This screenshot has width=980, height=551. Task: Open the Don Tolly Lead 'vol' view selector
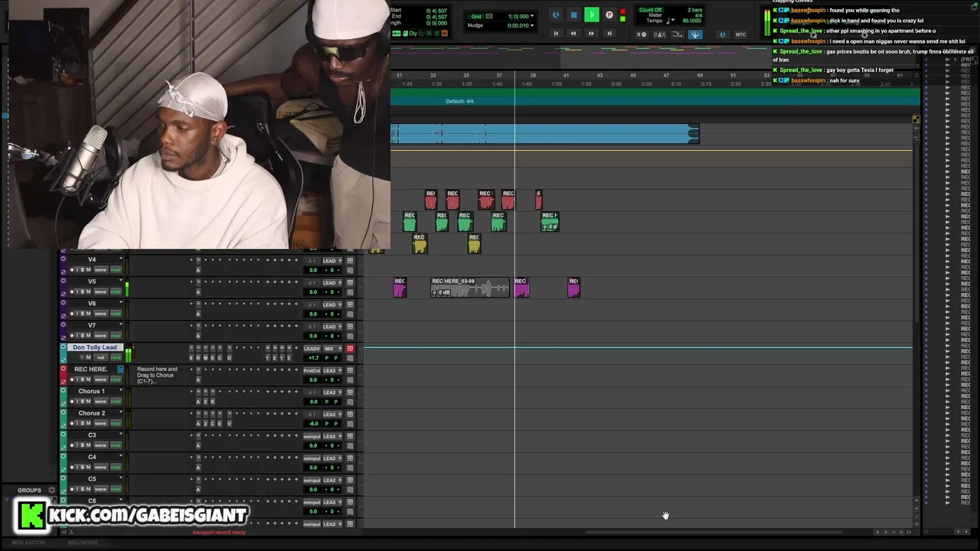click(x=100, y=357)
